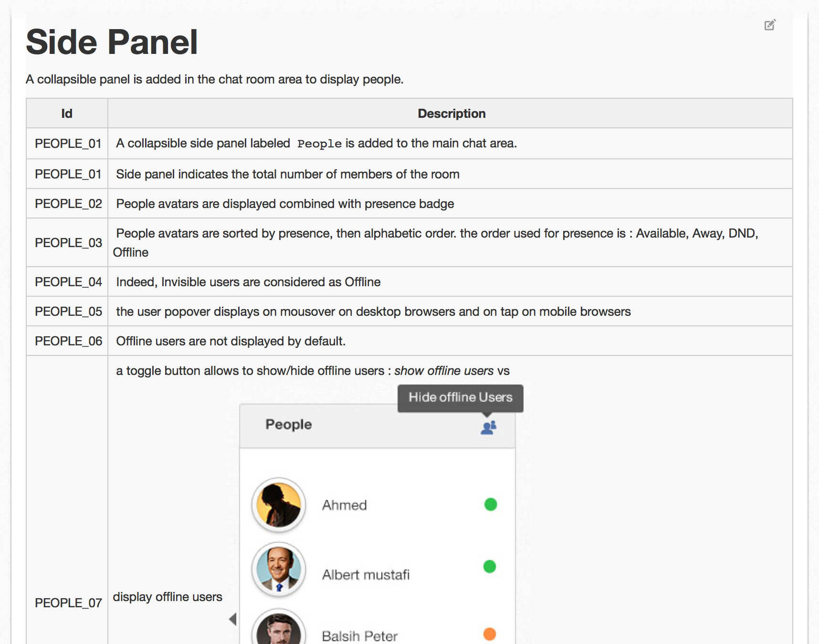Toggle the offline users people icon
Image resolution: width=819 pixels, height=644 pixels.
click(x=488, y=427)
